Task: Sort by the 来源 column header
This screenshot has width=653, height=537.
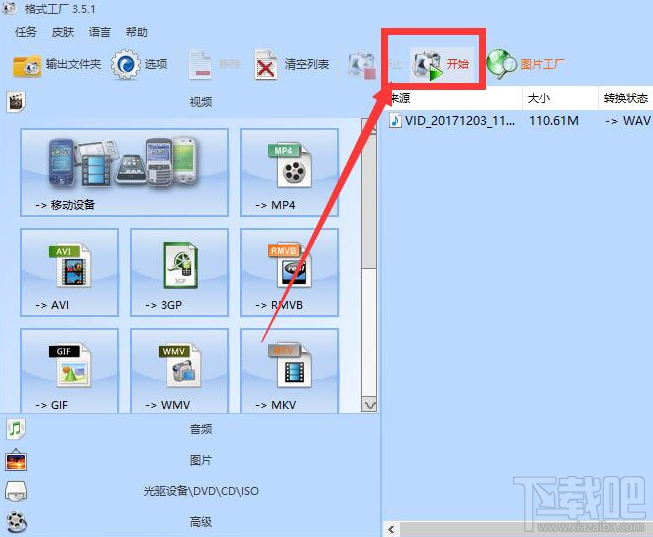Action: pyautogui.click(x=453, y=98)
